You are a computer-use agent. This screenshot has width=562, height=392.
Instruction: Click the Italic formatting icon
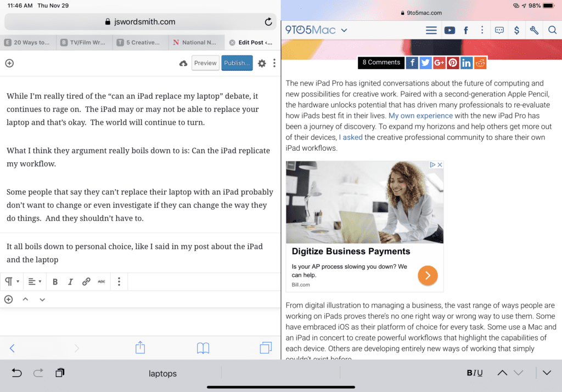(x=70, y=282)
